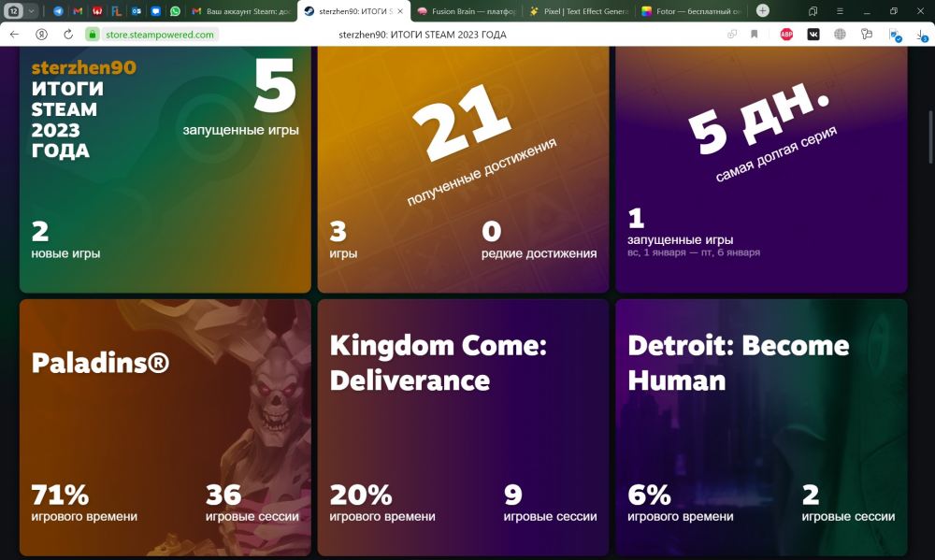Screen dimensions: 935x560
Task: Open the VK extension icon
Action: pyautogui.click(x=813, y=35)
